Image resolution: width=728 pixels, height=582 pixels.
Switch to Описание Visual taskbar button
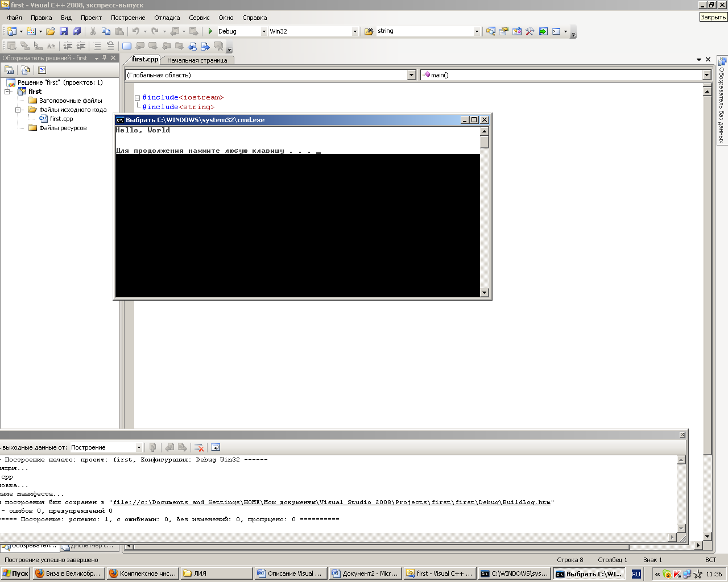291,573
